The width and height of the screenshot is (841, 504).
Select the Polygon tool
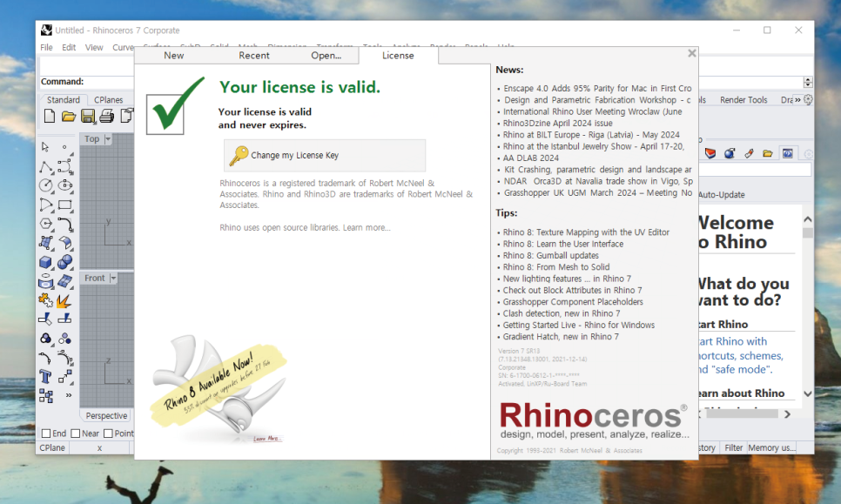click(46, 224)
